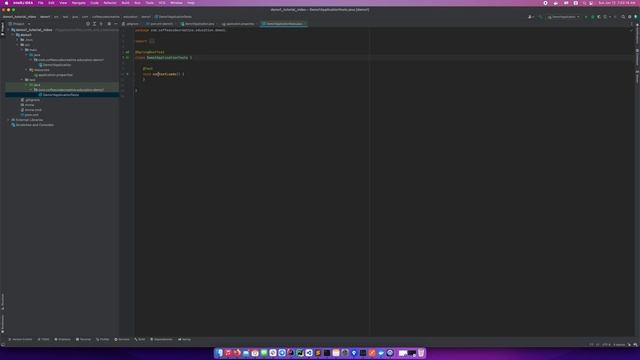The image size is (640, 360).
Task: Open the Navigate menu
Action: click(x=78, y=3)
